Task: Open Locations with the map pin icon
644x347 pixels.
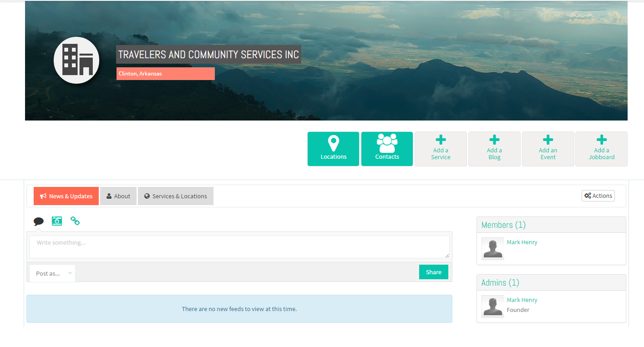Action: click(333, 149)
